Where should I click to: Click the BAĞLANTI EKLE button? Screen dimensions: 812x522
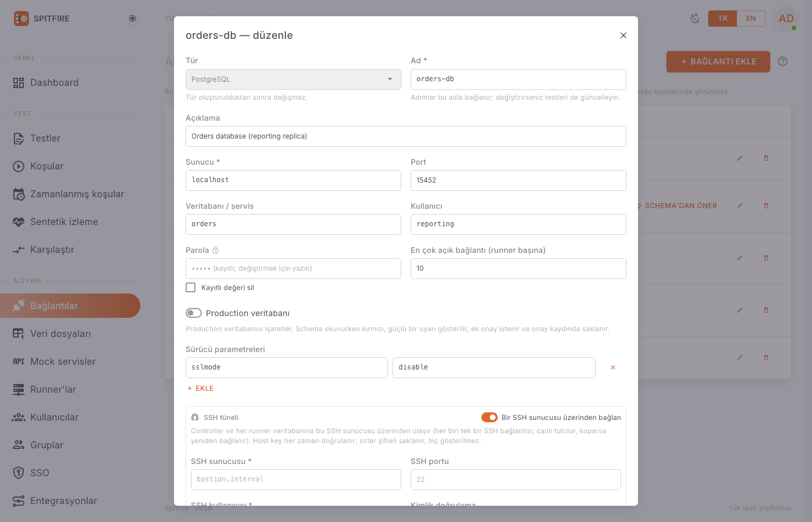coord(718,61)
